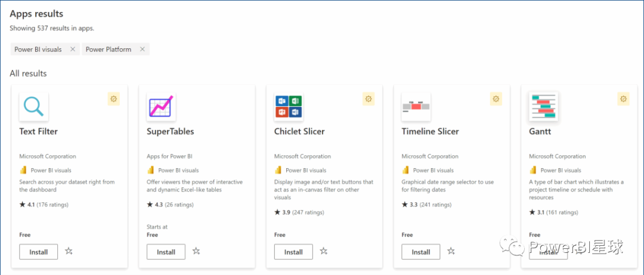Click Timeline Slicer date range description
This screenshot has width=644, height=275.
tap(448, 186)
